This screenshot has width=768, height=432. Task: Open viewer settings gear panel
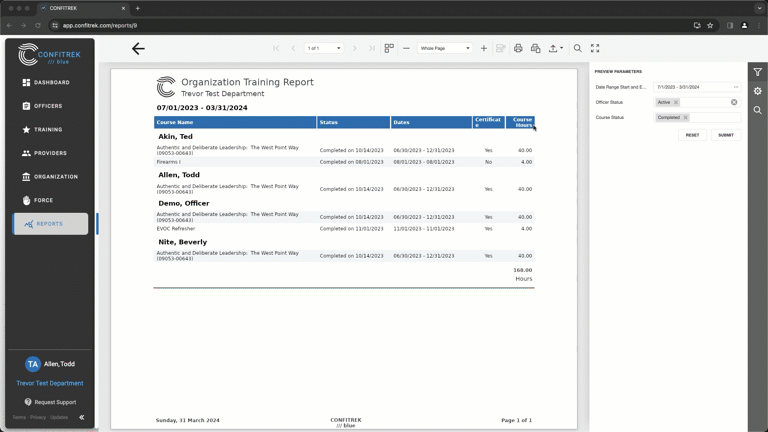[758, 91]
